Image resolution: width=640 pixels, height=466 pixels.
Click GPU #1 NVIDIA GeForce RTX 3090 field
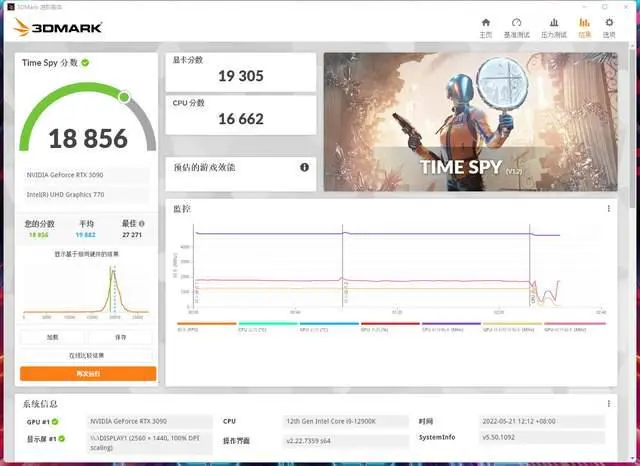click(x=149, y=421)
